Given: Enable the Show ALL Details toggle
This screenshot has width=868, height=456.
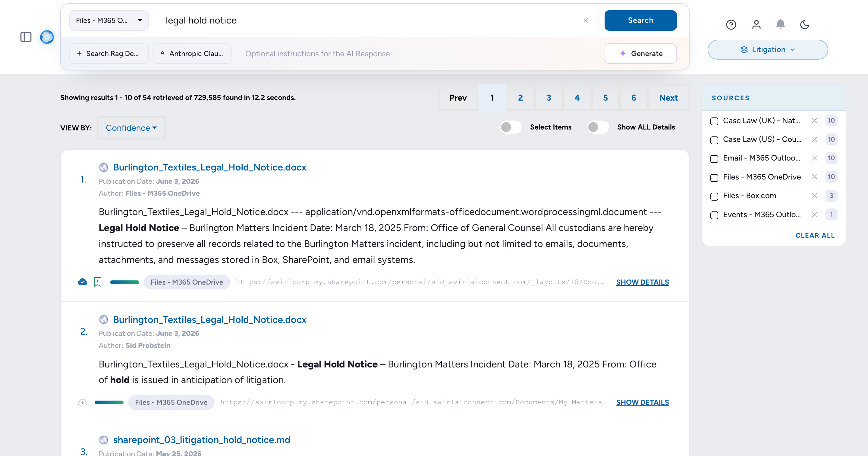Looking at the screenshot, I should [597, 127].
